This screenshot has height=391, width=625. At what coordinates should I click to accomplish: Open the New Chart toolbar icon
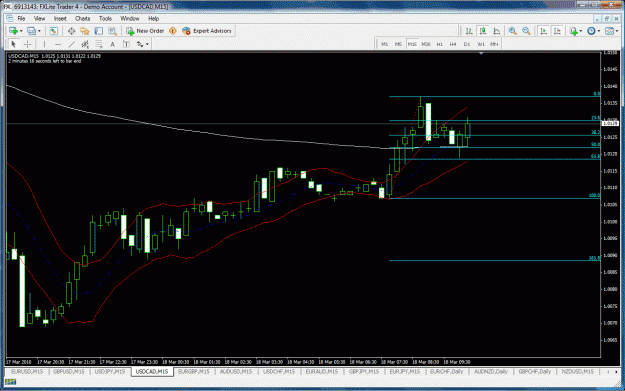14,31
